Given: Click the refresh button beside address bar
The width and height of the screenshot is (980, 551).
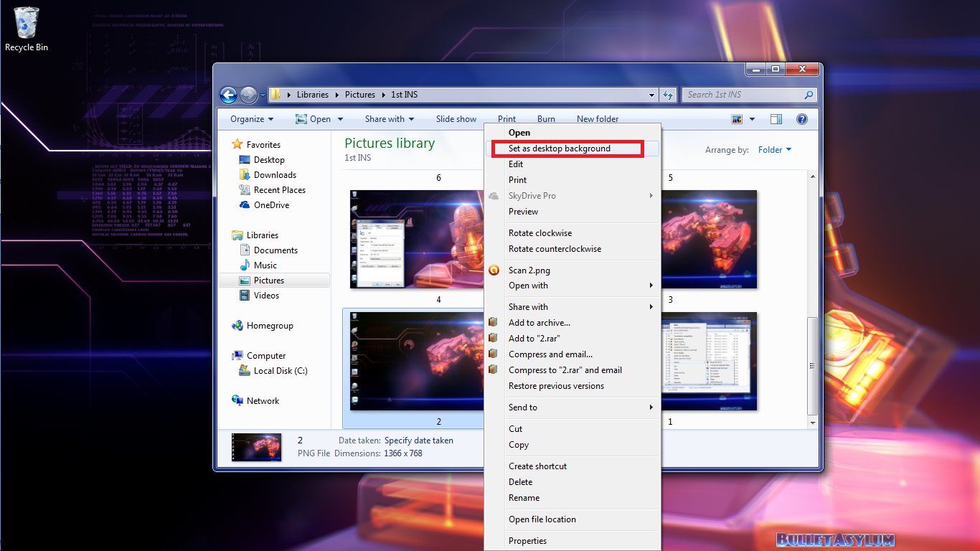Looking at the screenshot, I should [x=668, y=95].
